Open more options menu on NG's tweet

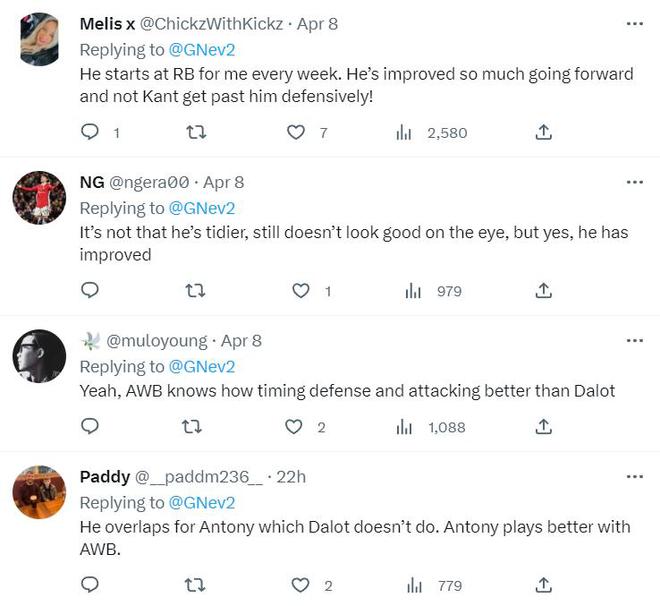(x=634, y=182)
